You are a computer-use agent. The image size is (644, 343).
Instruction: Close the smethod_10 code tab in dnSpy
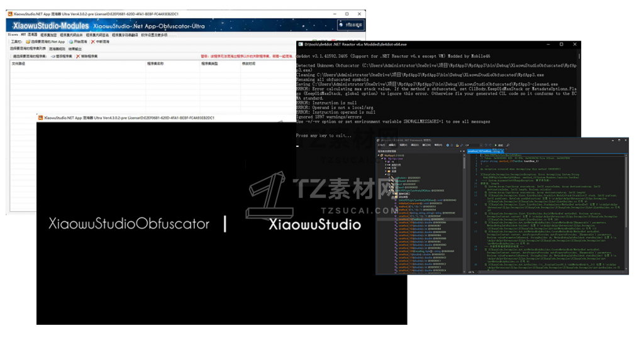point(502,151)
